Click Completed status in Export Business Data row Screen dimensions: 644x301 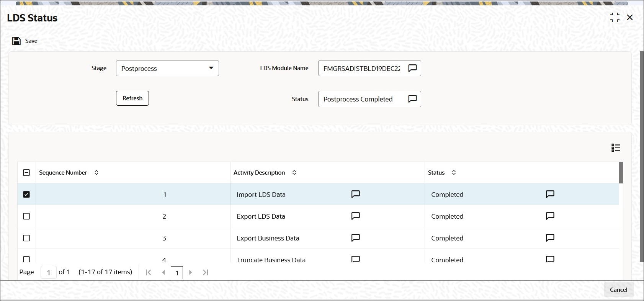(x=447, y=238)
